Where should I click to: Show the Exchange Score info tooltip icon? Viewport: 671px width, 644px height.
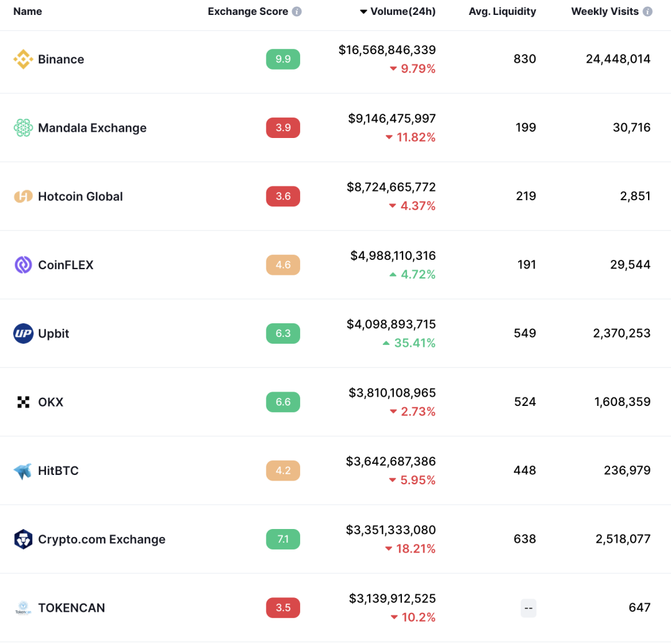pos(296,12)
